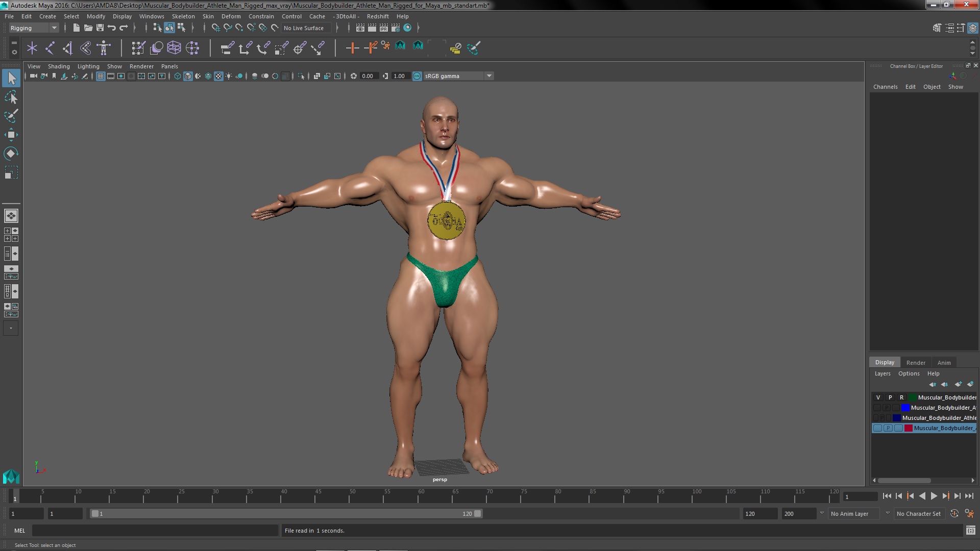Open the Skeleton menu
Screen dimensions: 980x551
click(183, 16)
